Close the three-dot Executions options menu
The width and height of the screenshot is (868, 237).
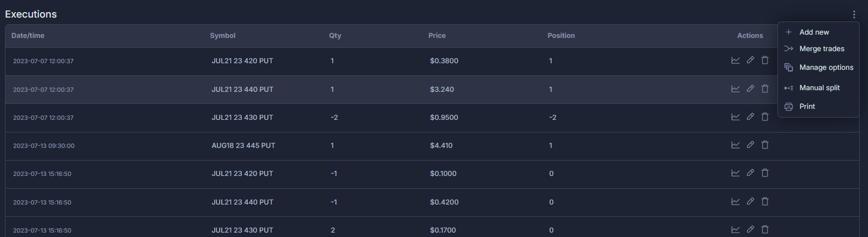click(854, 14)
